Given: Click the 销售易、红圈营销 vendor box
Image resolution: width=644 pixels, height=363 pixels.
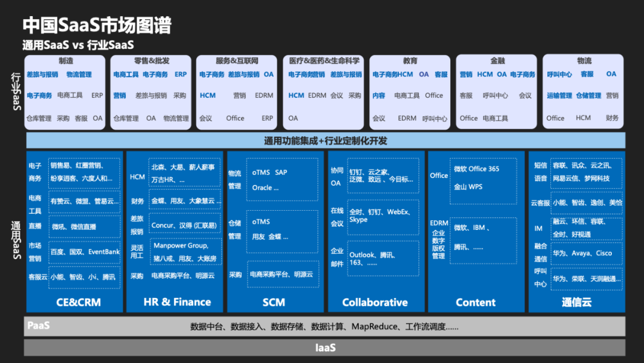Looking at the screenshot, I should (x=84, y=173).
